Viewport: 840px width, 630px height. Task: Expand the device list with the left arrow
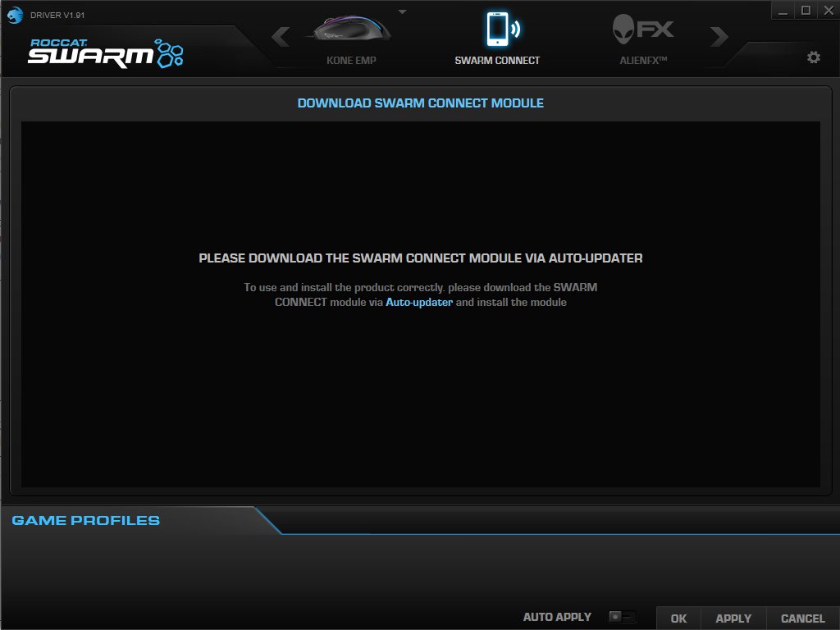(280, 36)
